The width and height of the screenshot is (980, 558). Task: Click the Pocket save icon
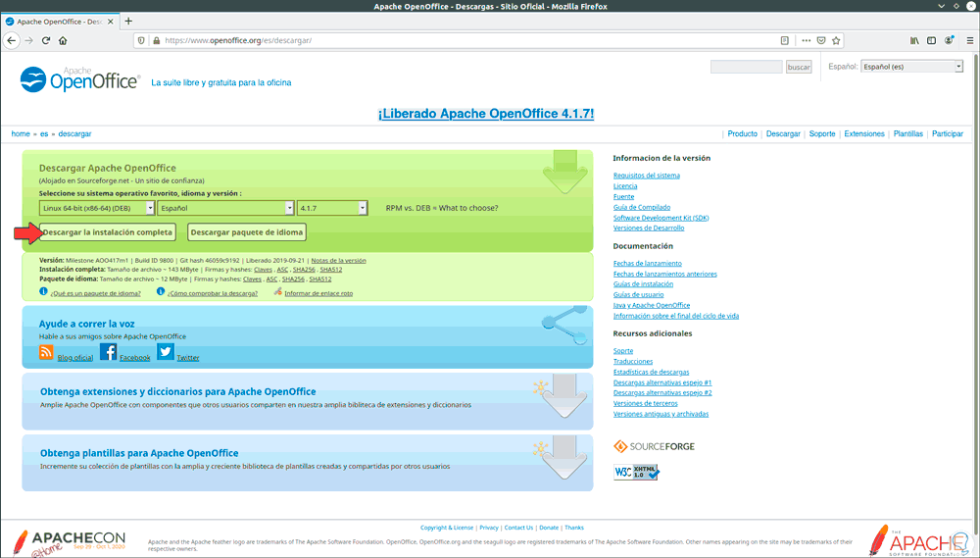(x=821, y=40)
